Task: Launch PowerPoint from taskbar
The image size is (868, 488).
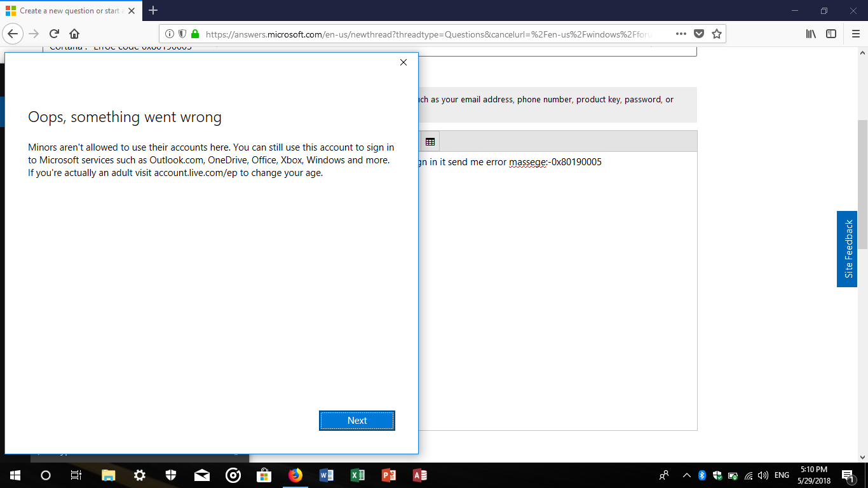Action: (389, 475)
